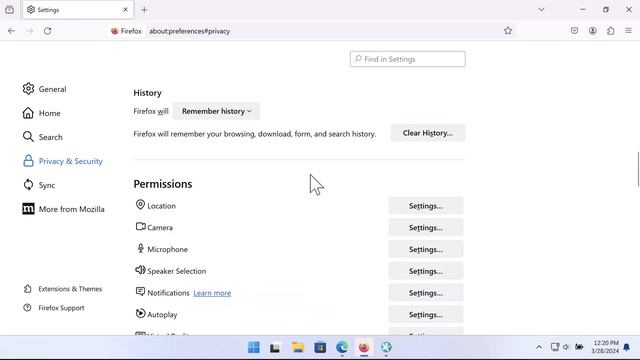This screenshot has width=640, height=360.
Task: Open Task View from the taskbar
Action: click(x=275, y=347)
